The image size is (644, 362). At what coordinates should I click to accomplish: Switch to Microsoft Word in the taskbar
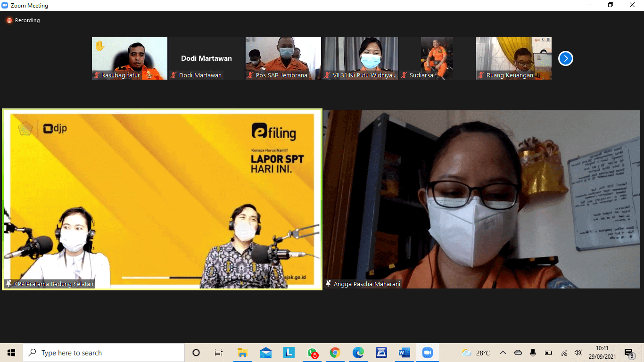click(x=404, y=353)
